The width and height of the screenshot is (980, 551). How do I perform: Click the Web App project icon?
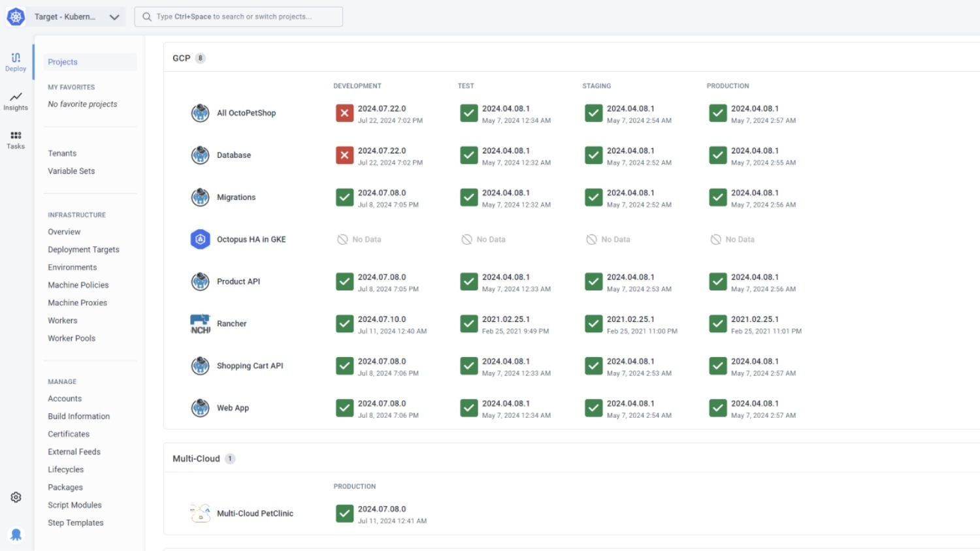[x=200, y=408]
